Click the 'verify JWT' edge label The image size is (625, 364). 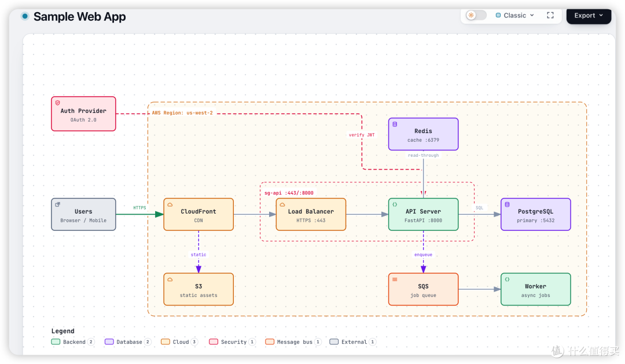click(x=362, y=135)
